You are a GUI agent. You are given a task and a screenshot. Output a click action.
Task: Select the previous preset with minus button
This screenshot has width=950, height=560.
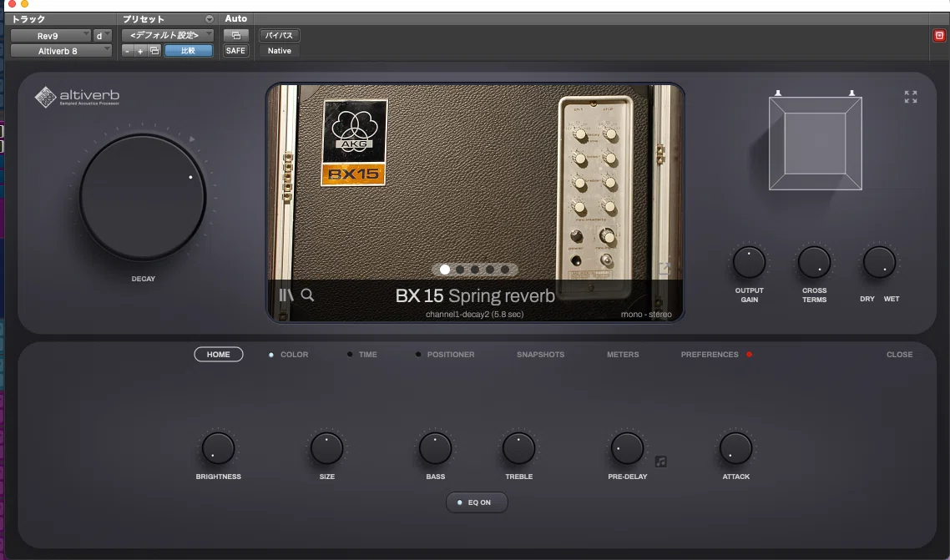pyautogui.click(x=127, y=51)
